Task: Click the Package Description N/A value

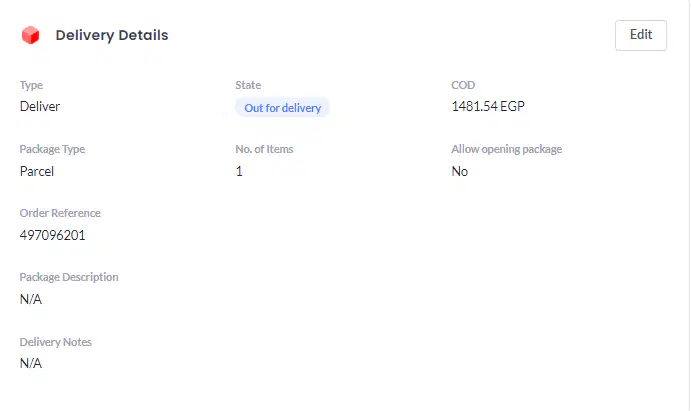Action: (31, 299)
